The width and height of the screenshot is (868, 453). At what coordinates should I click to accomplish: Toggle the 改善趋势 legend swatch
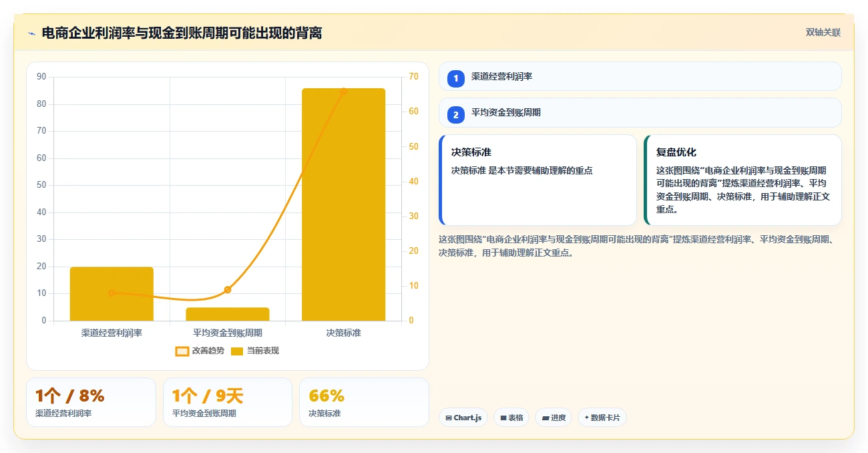point(182,351)
